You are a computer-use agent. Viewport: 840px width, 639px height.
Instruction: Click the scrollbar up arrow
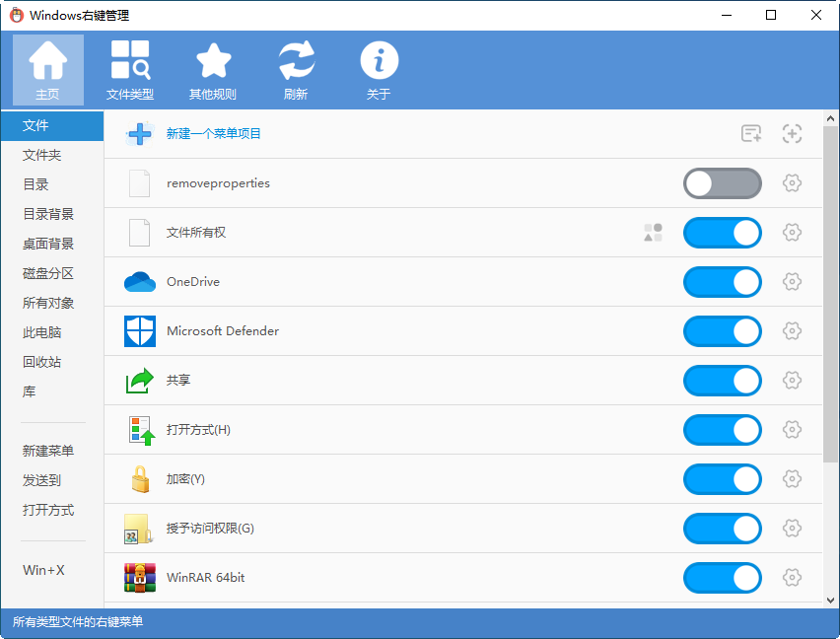[x=830, y=118]
